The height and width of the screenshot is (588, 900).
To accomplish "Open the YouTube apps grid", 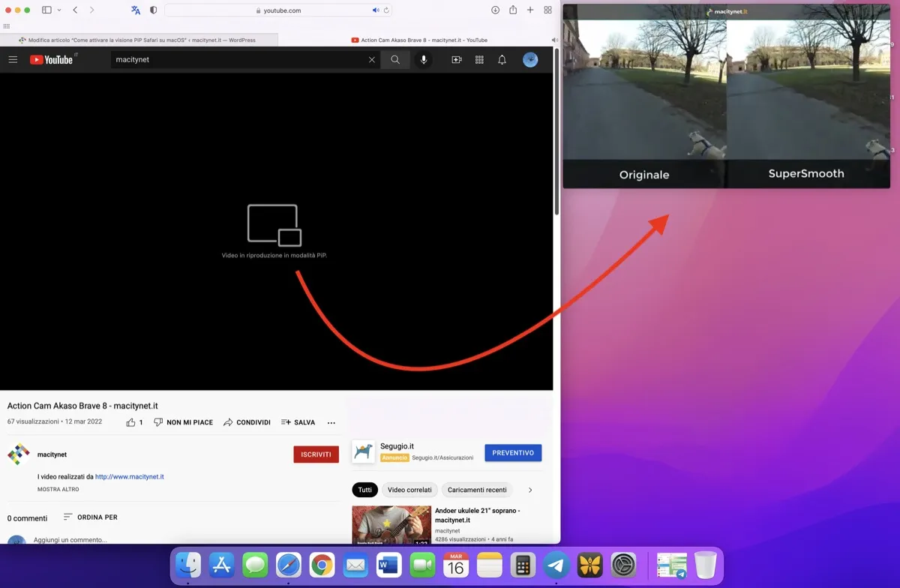I will [479, 59].
